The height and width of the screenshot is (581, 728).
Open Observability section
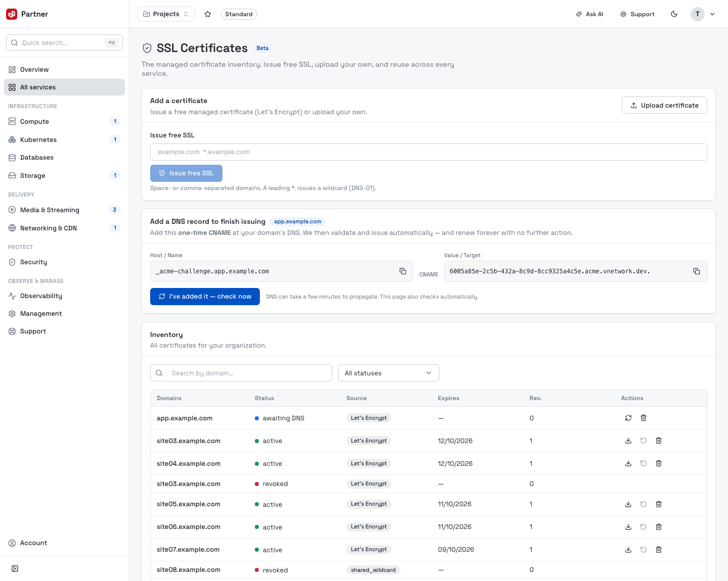point(64,296)
